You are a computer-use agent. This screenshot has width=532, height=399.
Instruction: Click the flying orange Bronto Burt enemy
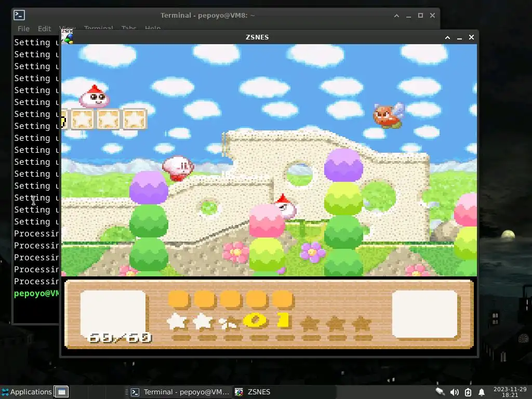(389, 116)
